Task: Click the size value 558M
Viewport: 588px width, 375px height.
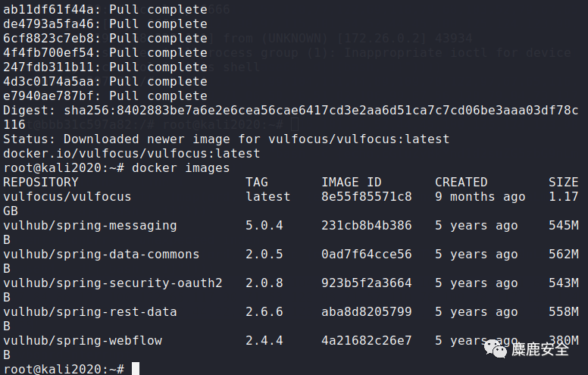Action: [x=564, y=312]
